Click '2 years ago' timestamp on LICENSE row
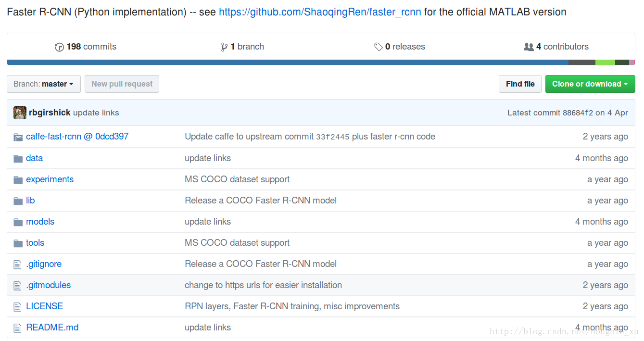 [606, 306]
